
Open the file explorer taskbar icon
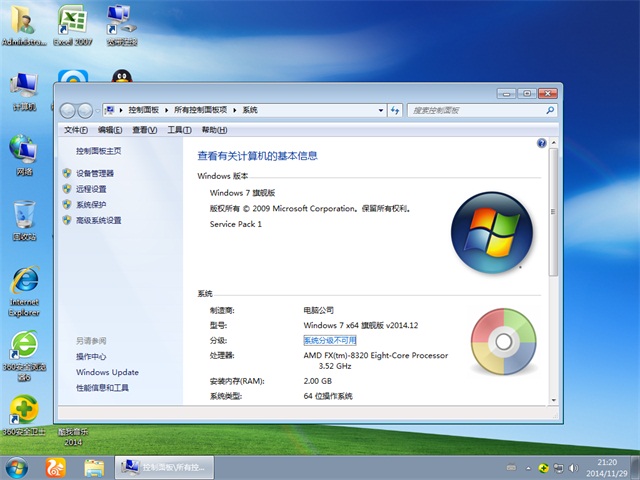click(x=94, y=467)
